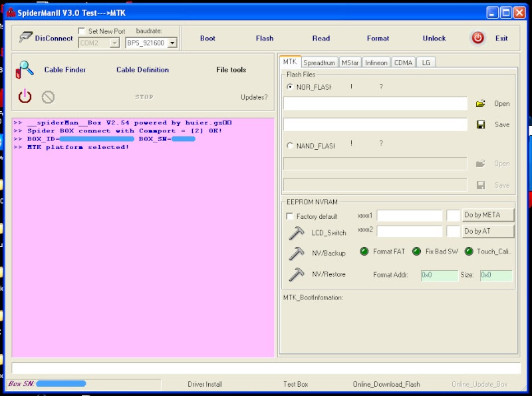The width and height of the screenshot is (532, 396).
Task: Minimize the SpiderManII window
Action: [492, 13]
